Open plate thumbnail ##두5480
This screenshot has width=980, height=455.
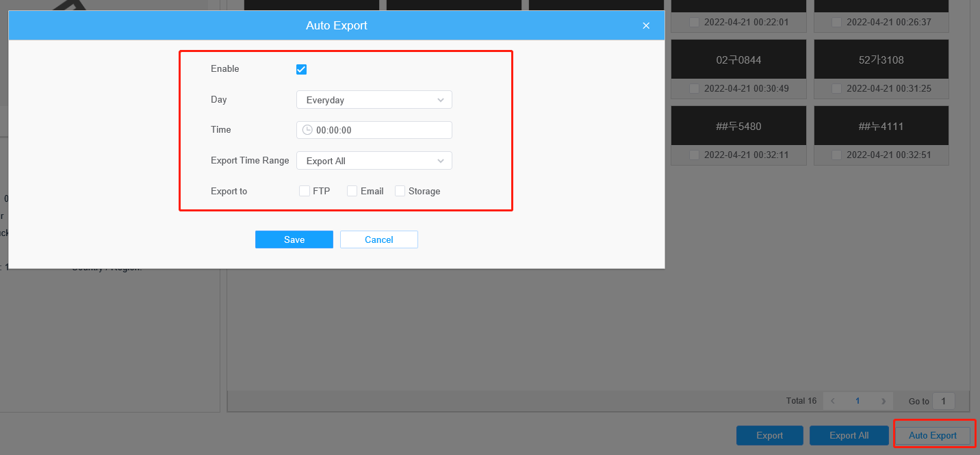(738, 126)
